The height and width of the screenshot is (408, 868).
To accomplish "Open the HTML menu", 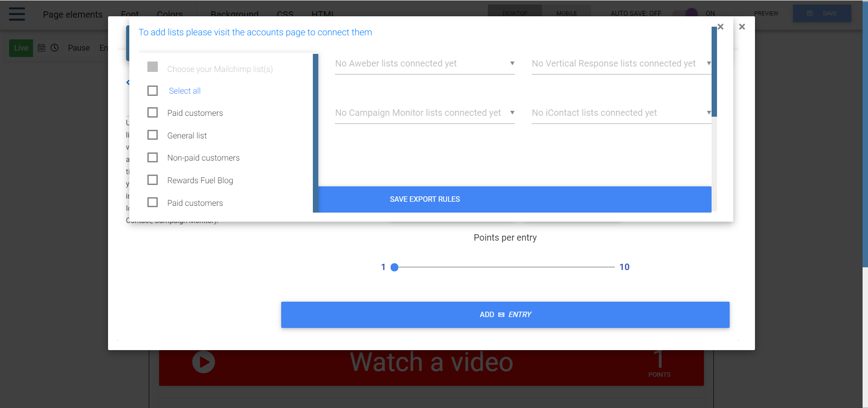I will click(x=323, y=14).
